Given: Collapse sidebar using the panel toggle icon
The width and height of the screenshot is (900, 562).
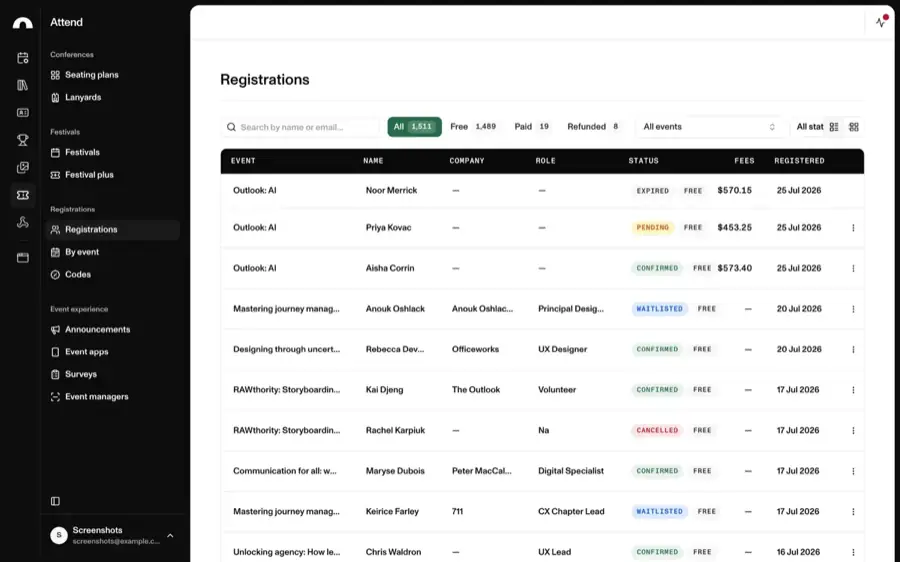Looking at the screenshot, I should tap(55, 501).
